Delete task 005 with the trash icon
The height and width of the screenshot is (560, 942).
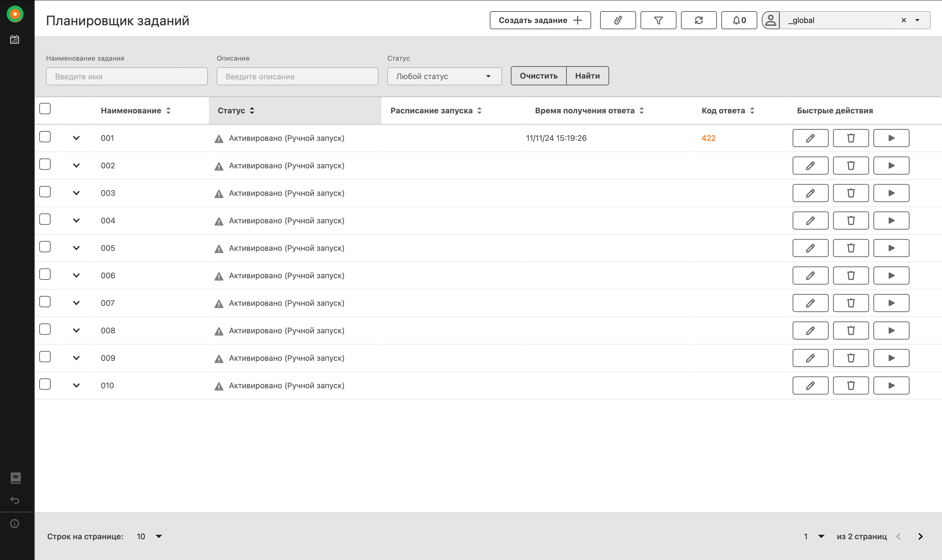pos(850,248)
